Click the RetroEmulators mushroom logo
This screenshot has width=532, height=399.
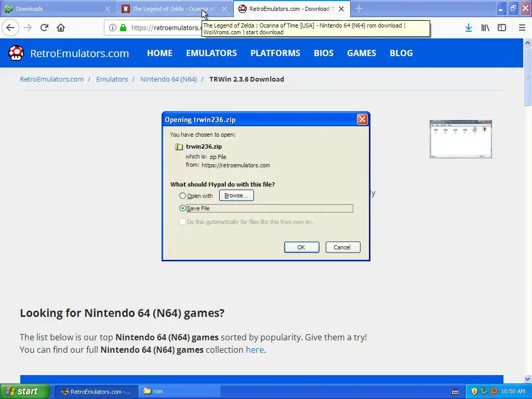tap(16, 53)
